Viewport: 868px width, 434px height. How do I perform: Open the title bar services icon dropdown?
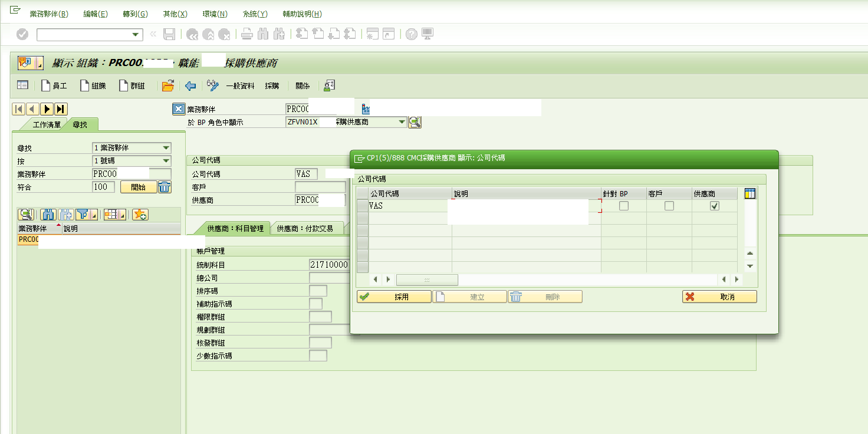pyautogui.click(x=40, y=64)
